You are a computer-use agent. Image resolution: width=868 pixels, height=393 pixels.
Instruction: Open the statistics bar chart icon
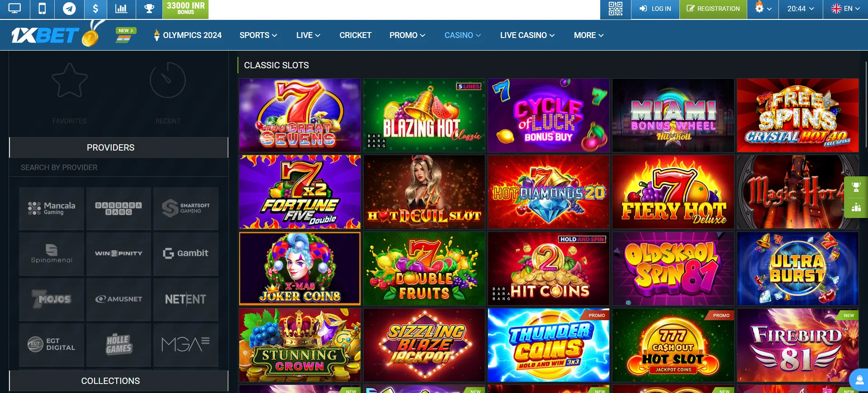(121, 9)
